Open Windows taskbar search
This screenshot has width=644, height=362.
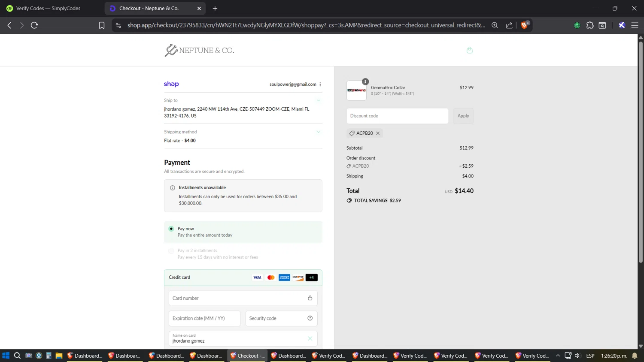tap(17, 356)
